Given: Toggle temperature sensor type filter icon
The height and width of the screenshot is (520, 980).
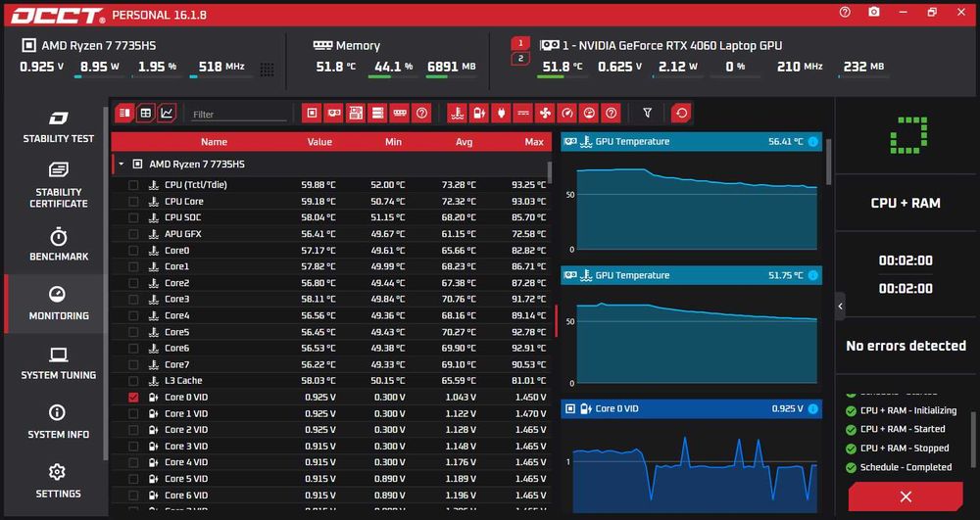Looking at the screenshot, I should (458, 113).
